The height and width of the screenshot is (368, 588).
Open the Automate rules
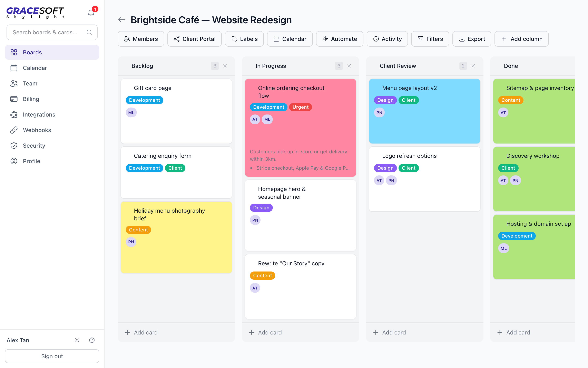[x=340, y=39]
